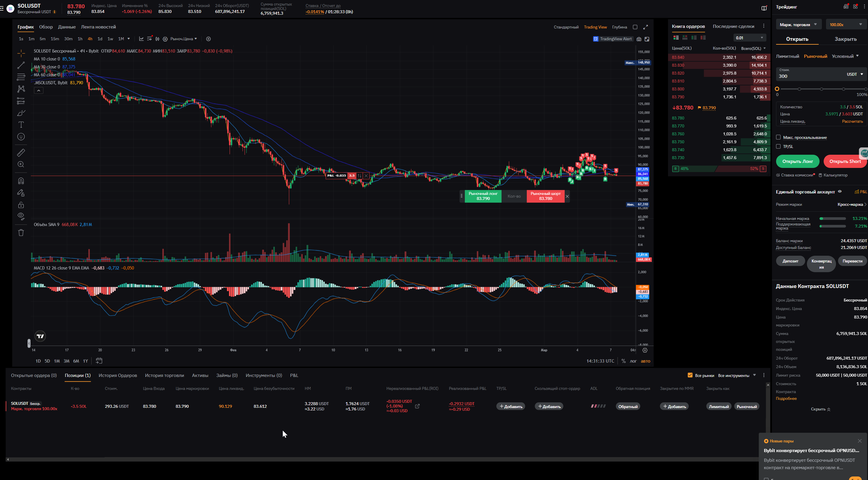The height and width of the screenshot is (480, 868).
Task: Open the Марж. торговля mode dropdown
Action: (x=798, y=25)
